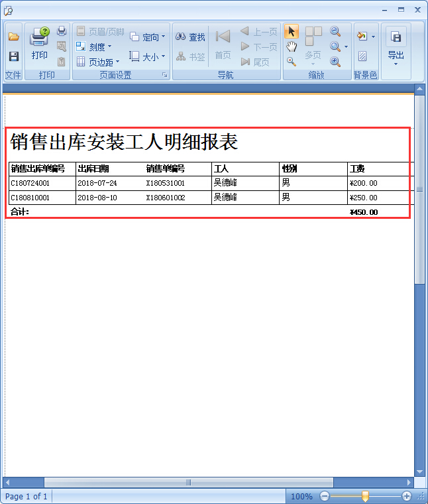Click the watermark icon
The height and width of the screenshot is (504, 428).
pos(362,56)
